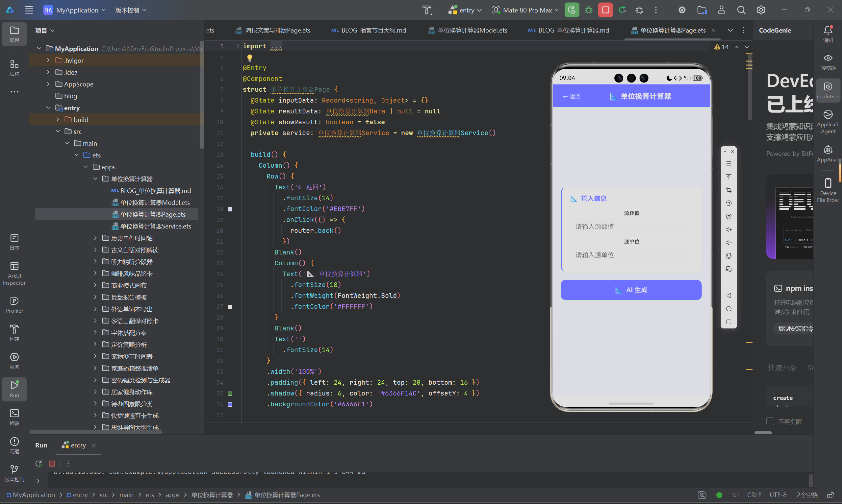Switch to 海报文案与排版Page.ets tab

click(x=273, y=30)
